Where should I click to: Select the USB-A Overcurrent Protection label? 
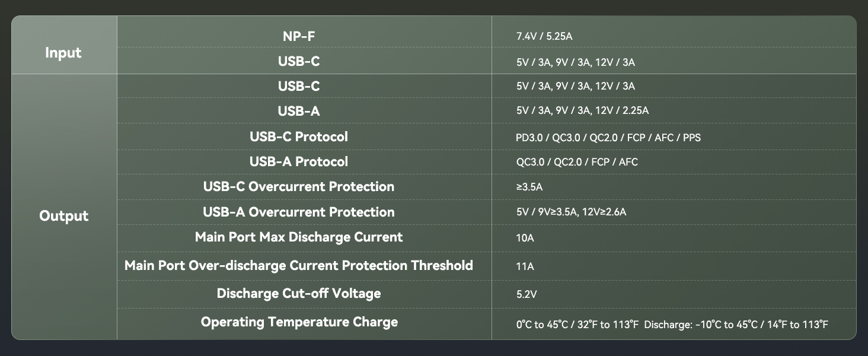(299, 212)
